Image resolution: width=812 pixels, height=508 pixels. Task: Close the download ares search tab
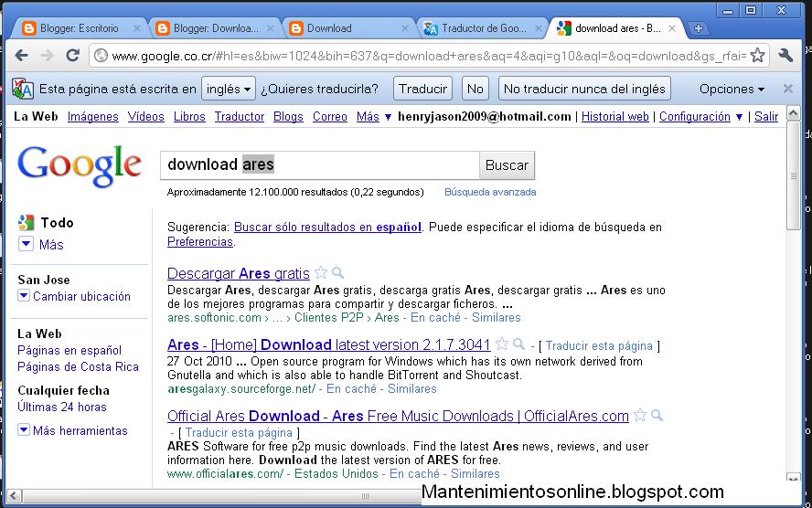(x=672, y=28)
